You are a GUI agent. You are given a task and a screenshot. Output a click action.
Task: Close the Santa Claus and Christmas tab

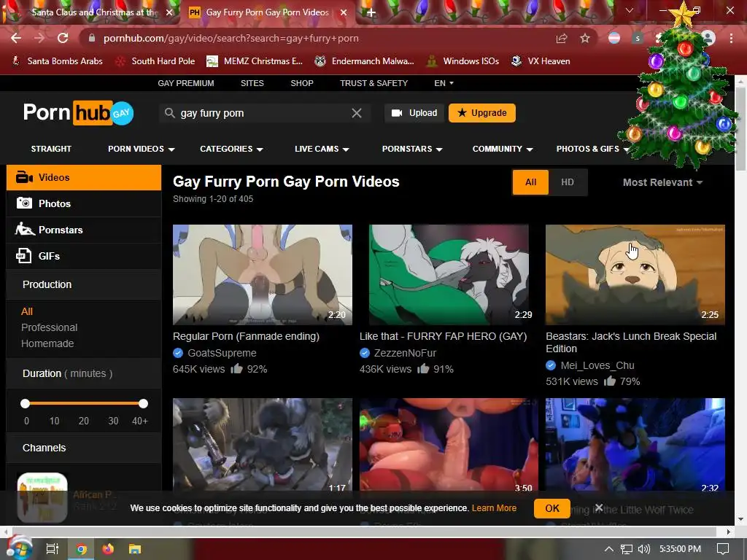coord(169,12)
